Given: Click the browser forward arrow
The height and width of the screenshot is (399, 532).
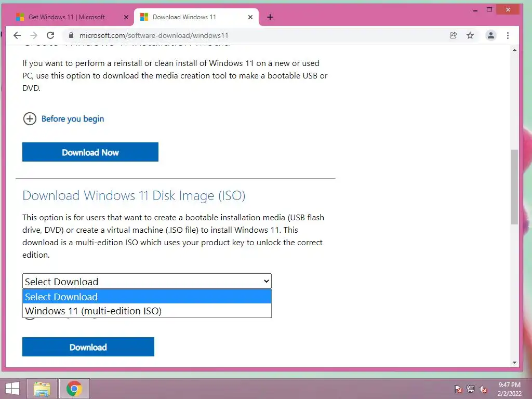Looking at the screenshot, I should click(34, 35).
